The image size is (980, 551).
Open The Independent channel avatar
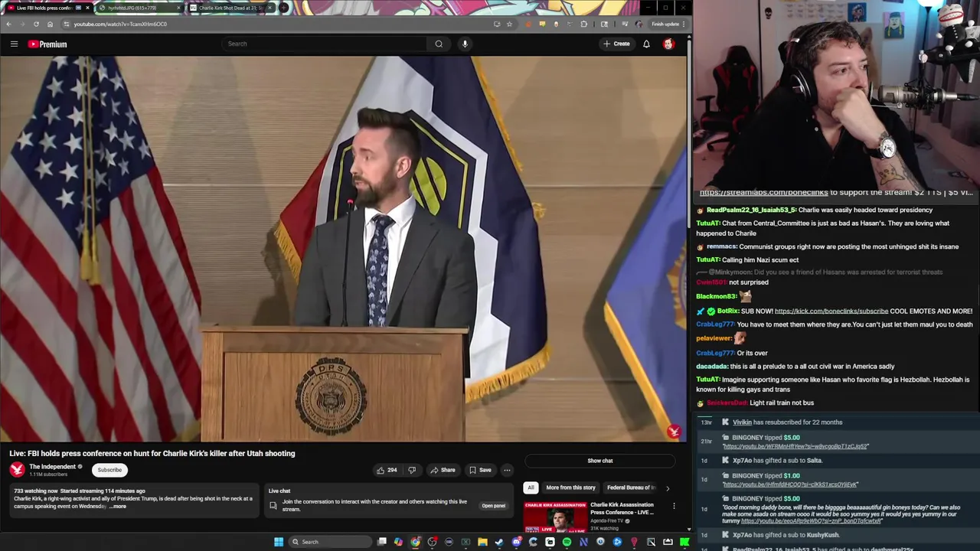[17, 470]
